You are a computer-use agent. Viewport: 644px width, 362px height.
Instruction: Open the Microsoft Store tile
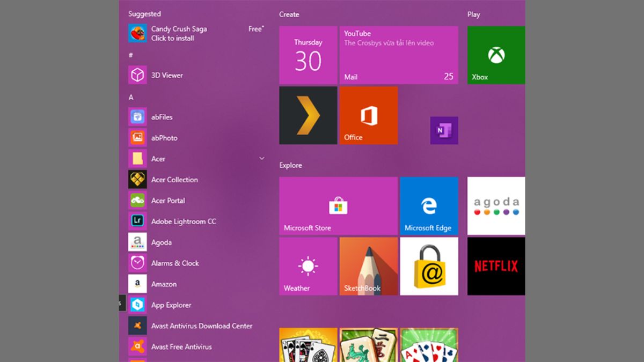(x=338, y=206)
